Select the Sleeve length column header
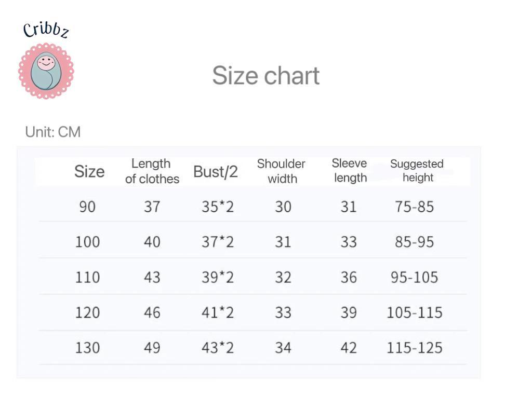 tap(350, 171)
